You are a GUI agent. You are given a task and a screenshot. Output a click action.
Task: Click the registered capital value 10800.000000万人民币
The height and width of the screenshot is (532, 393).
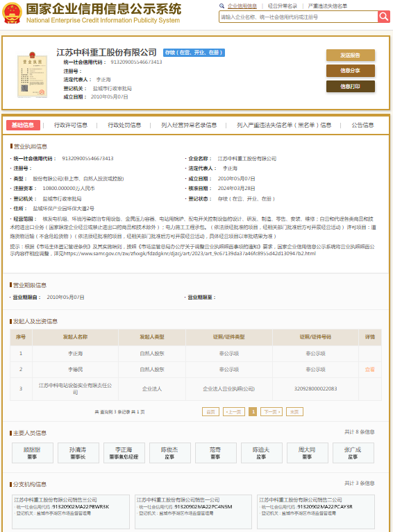(69, 188)
